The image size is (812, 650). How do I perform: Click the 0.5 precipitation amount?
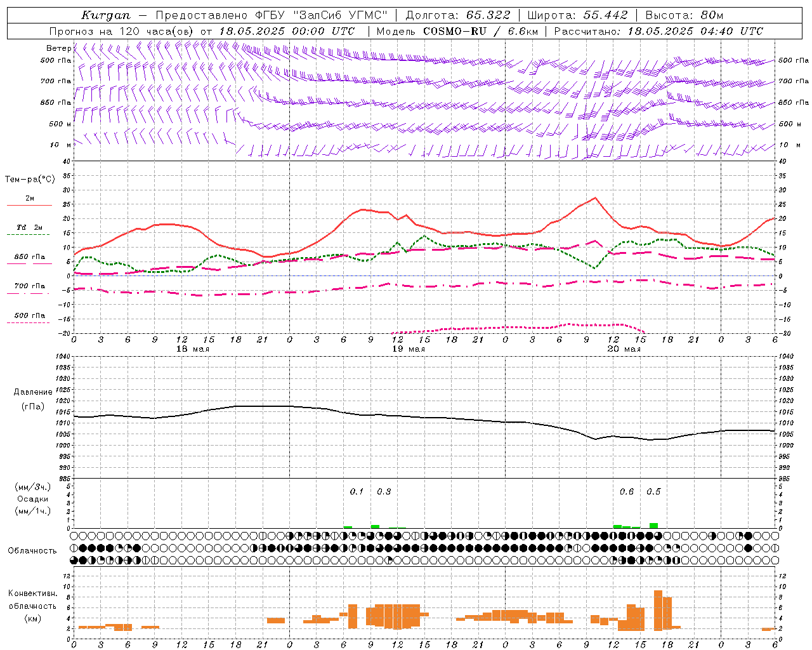[x=653, y=492]
